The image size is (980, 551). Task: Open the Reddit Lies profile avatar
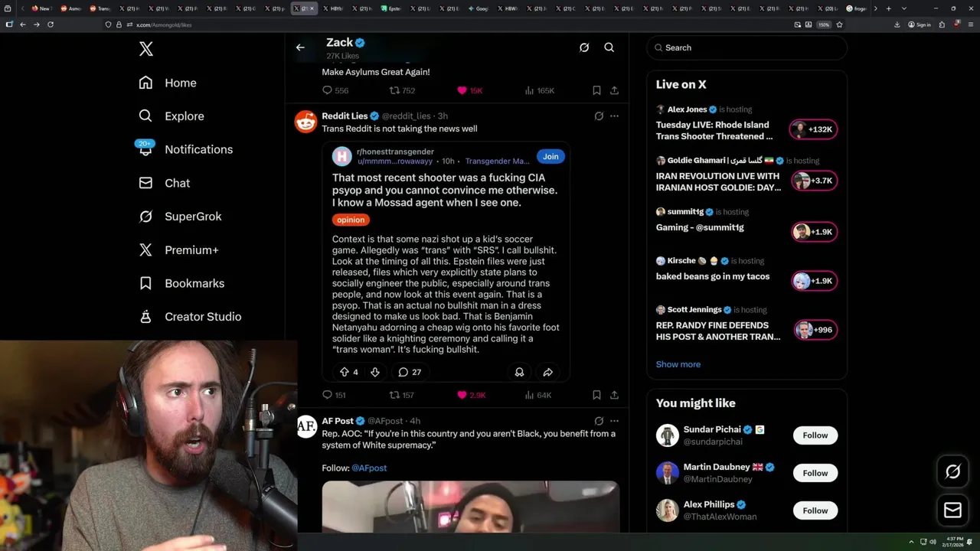pos(305,121)
